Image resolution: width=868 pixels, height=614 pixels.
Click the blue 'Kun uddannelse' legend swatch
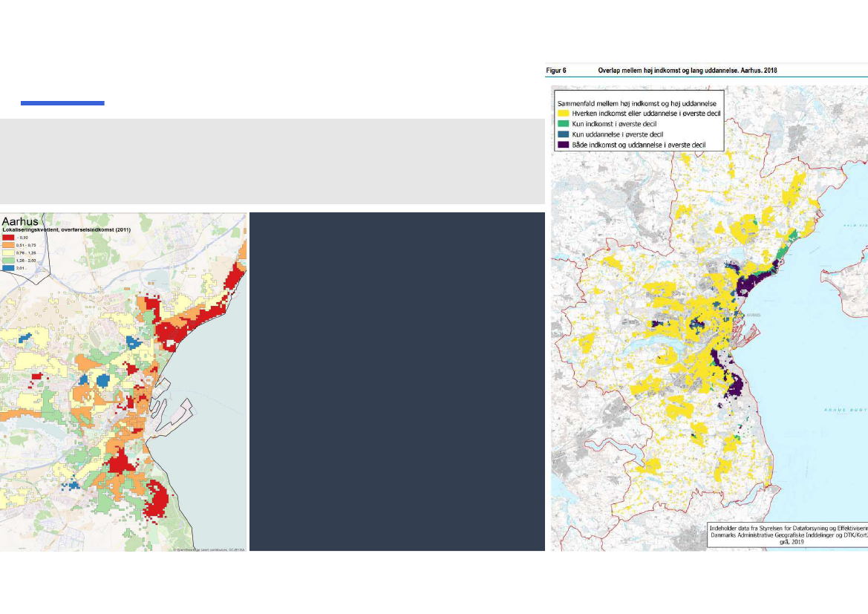tap(563, 134)
